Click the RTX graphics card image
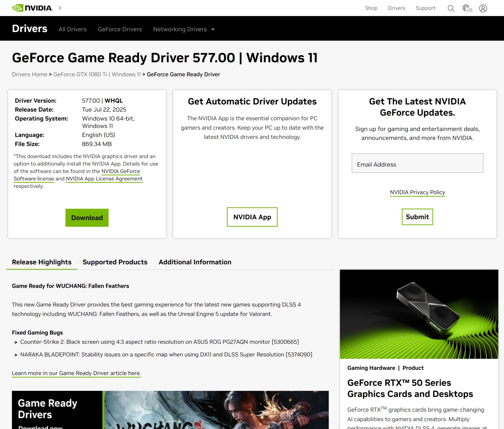 (x=419, y=314)
